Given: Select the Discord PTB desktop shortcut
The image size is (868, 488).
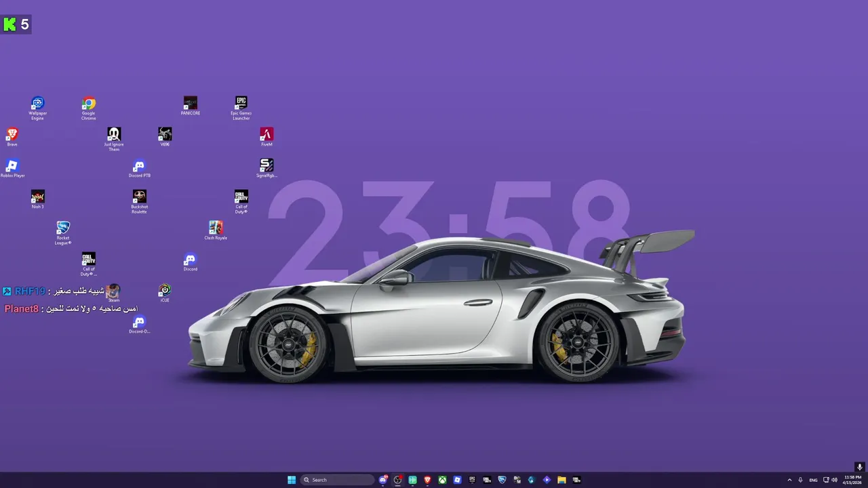Looking at the screenshot, I should pos(139,168).
